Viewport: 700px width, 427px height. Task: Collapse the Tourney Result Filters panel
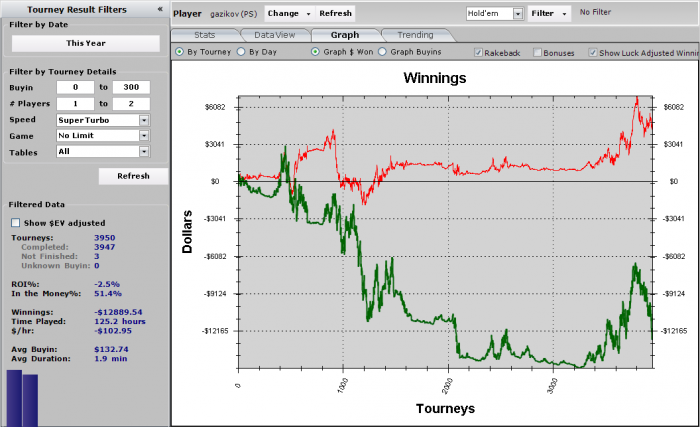click(160, 9)
